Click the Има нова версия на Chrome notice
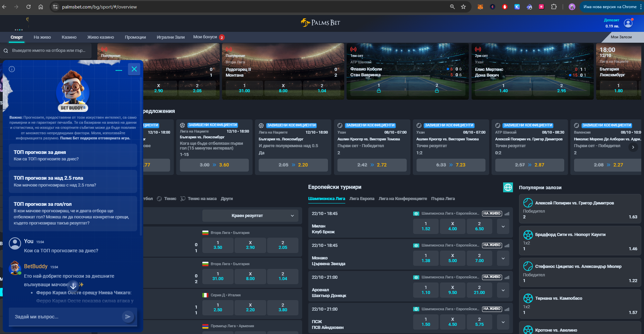644x334 pixels. pos(610,7)
